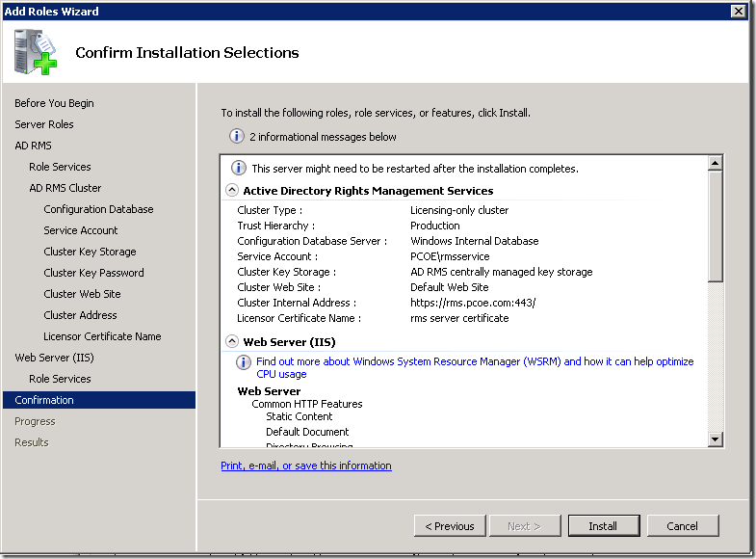Close the Add Roles Wizard window
This screenshot has height=559, width=756.
pyautogui.click(x=738, y=12)
